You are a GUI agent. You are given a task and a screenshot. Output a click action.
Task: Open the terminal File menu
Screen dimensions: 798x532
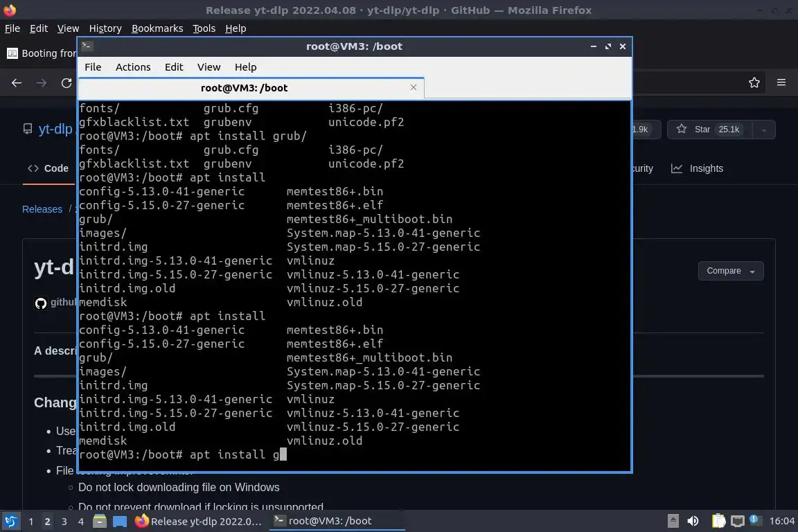click(93, 67)
